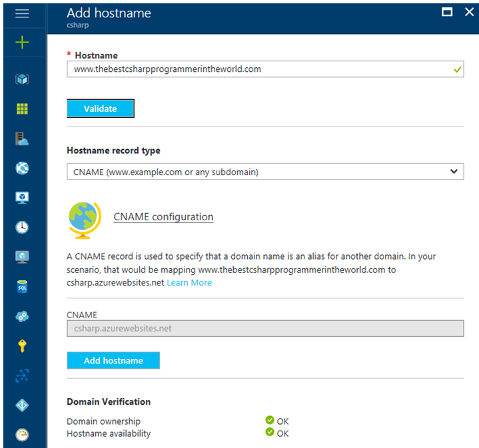Close the Add hostname blade

468,12
